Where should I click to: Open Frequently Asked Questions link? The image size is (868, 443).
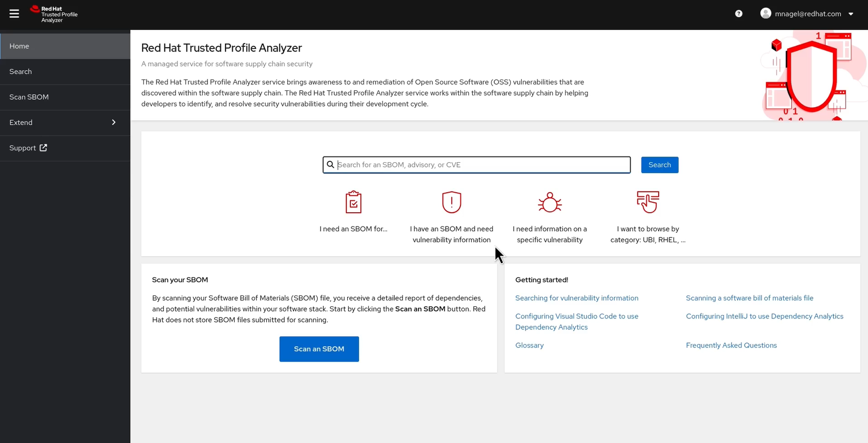pyautogui.click(x=731, y=345)
